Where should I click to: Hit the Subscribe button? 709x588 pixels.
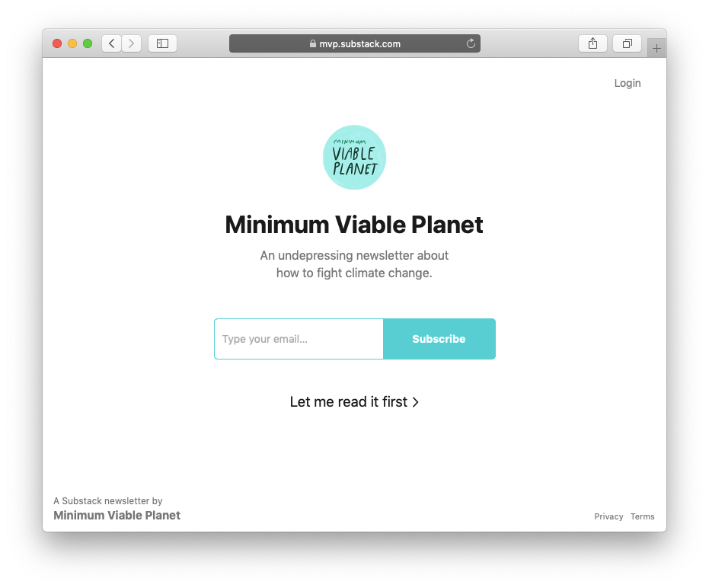point(439,339)
